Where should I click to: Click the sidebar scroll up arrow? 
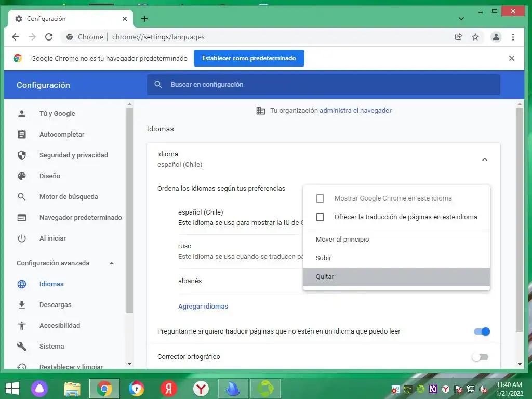coord(129,104)
